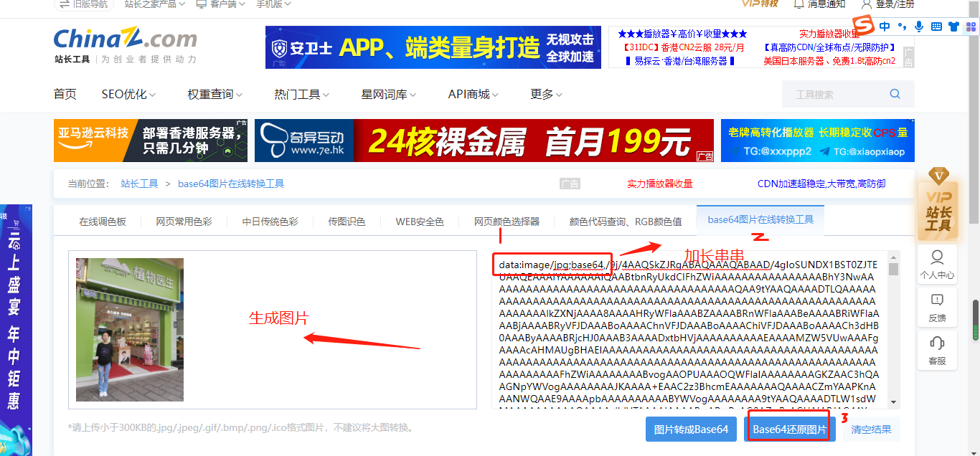
Task: Expand the 星网词库 menu
Action: point(388,94)
